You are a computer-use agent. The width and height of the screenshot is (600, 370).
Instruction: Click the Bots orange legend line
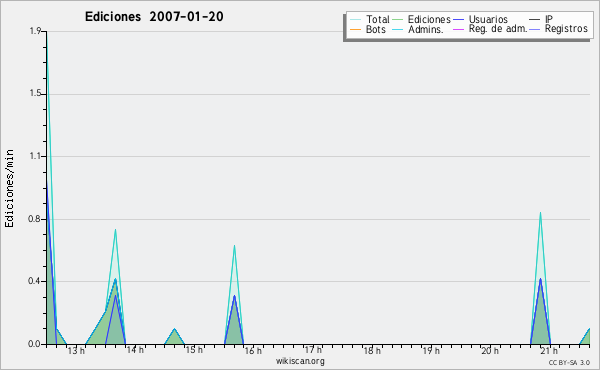(x=355, y=29)
